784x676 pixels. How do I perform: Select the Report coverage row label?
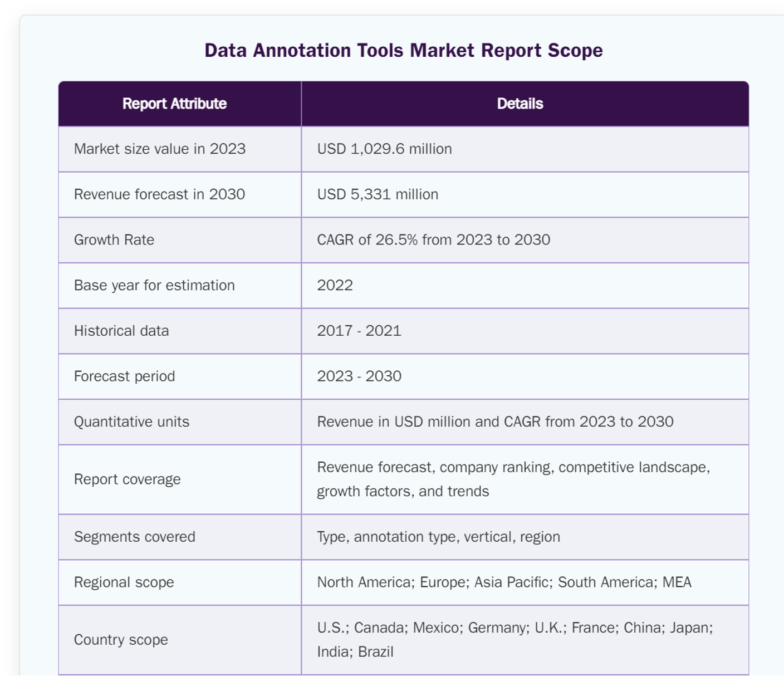point(127,479)
